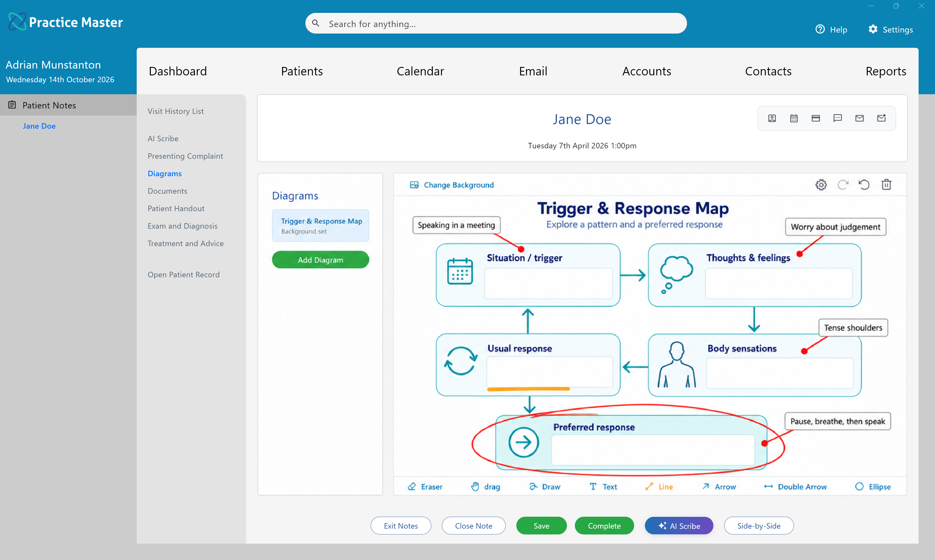Screen dimensions: 935x560
Task: Open the Help link
Action: coord(831,30)
